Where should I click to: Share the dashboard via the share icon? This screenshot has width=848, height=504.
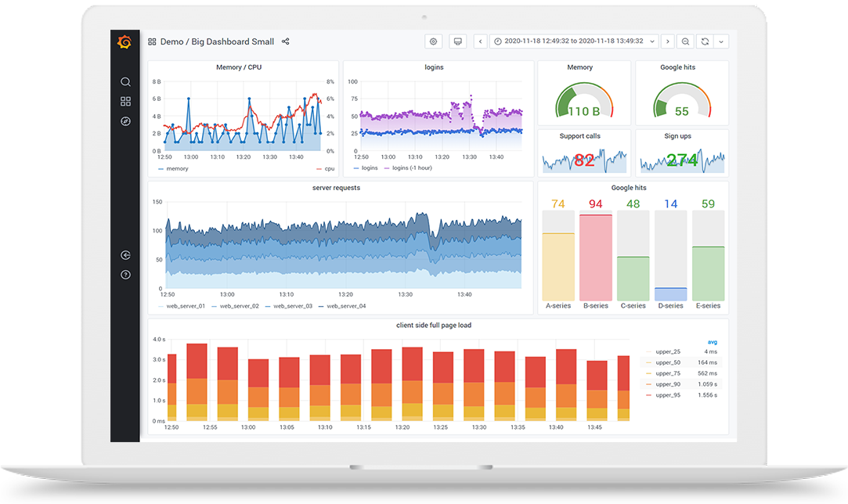coord(286,41)
